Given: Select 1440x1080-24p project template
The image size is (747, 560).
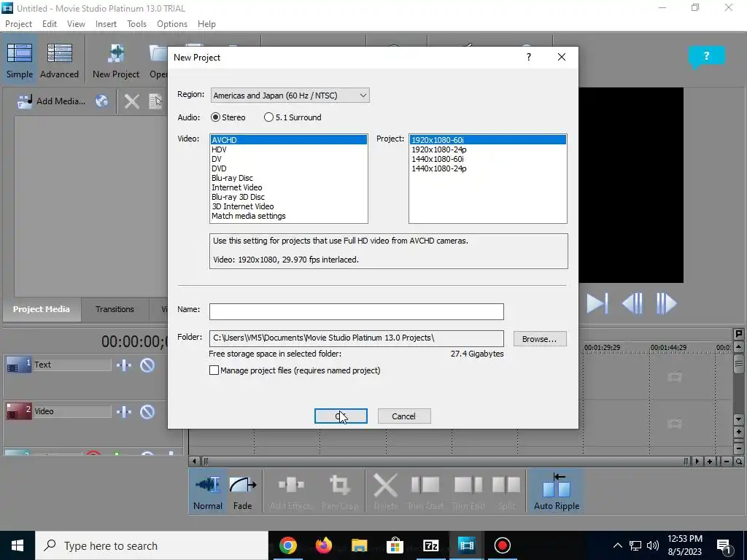Looking at the screenshot, I should pos(488,168).
